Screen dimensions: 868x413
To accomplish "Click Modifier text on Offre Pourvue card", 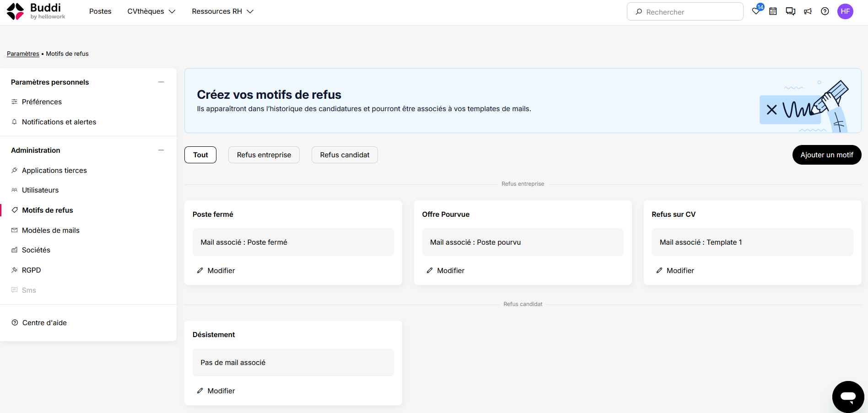I will click(x=451, y=270).
